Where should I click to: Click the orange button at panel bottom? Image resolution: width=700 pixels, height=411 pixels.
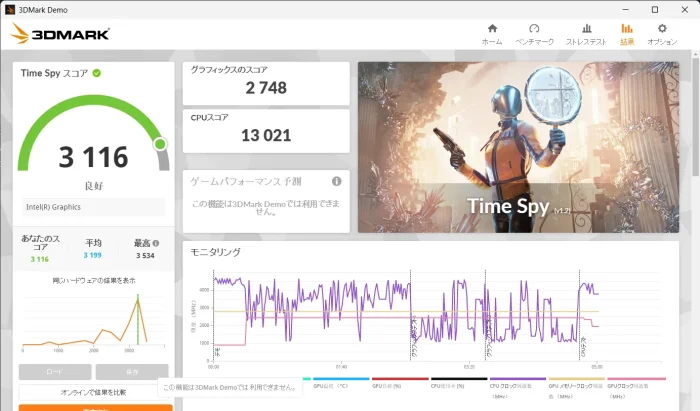pyautogui.click(x=95, y=408)
